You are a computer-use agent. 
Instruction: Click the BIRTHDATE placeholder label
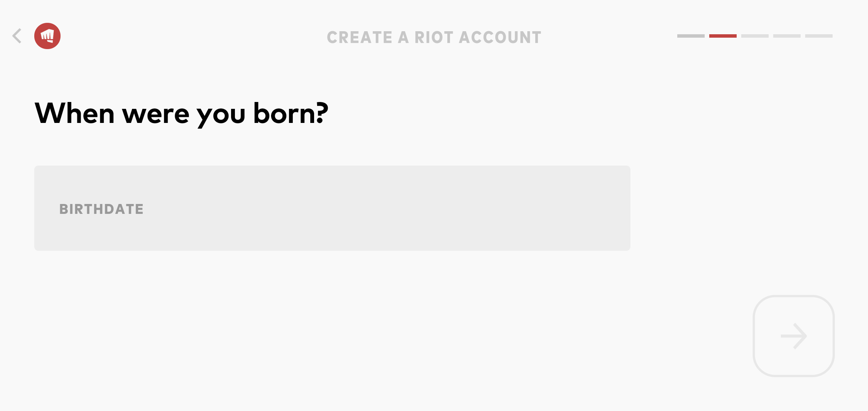(101, 209)
